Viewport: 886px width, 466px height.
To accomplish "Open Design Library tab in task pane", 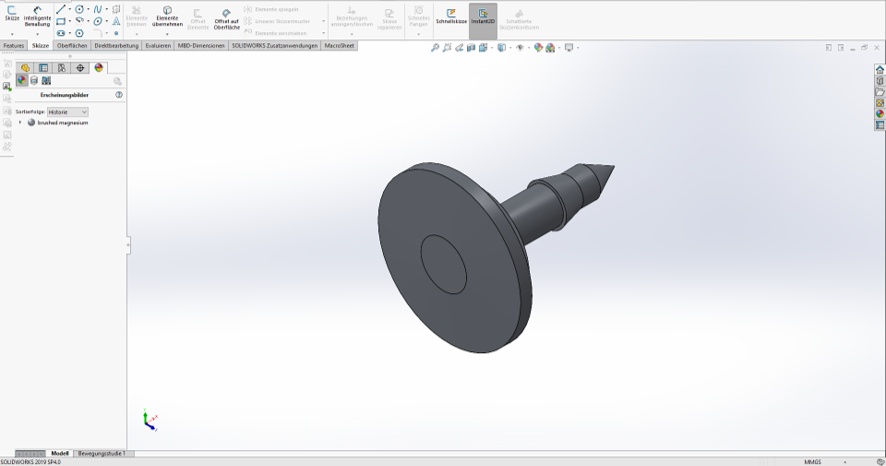I will pos(880,81).
